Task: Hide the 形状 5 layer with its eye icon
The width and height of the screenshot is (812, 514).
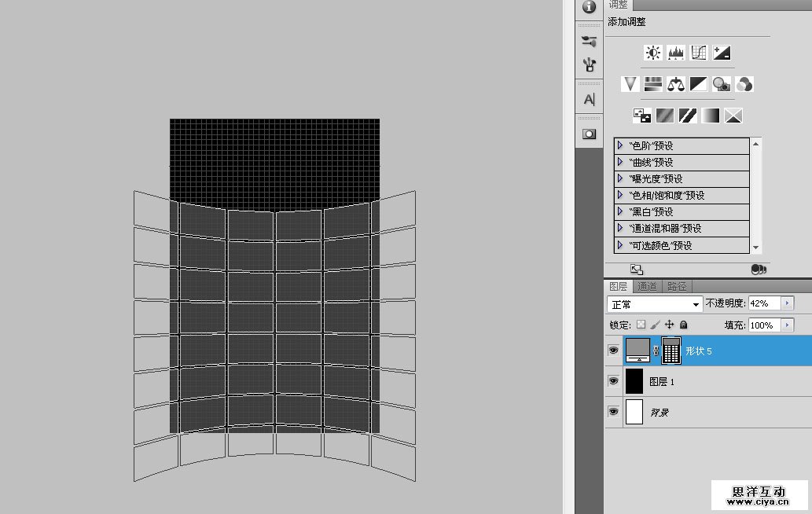Action: [614, 351]
